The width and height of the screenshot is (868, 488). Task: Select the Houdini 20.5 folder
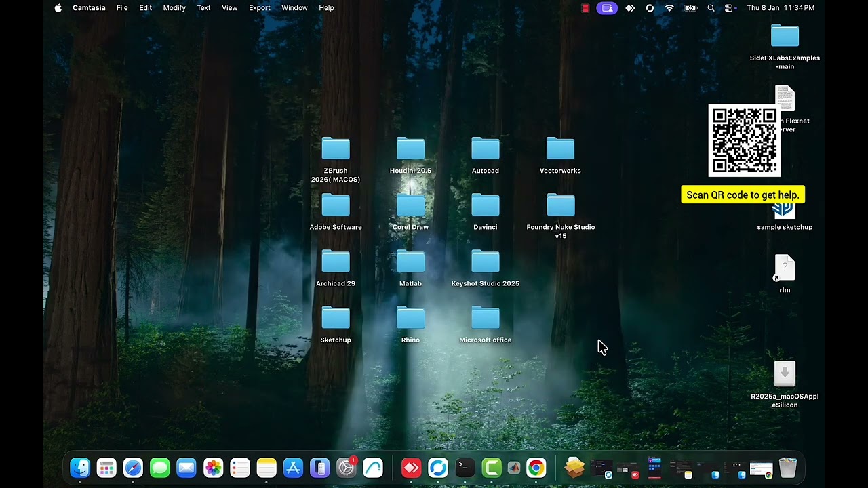click(410, 149)
